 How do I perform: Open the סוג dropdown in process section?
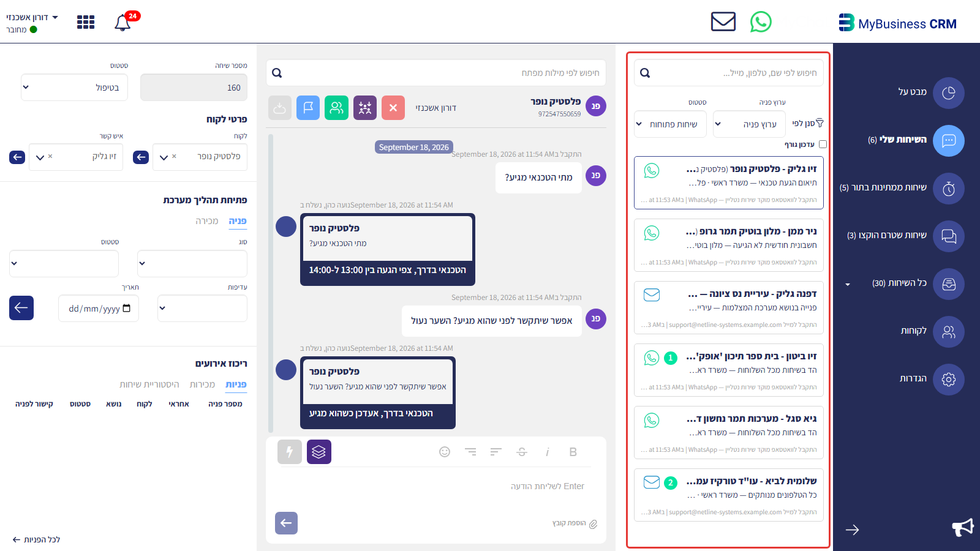coord(192,264)
